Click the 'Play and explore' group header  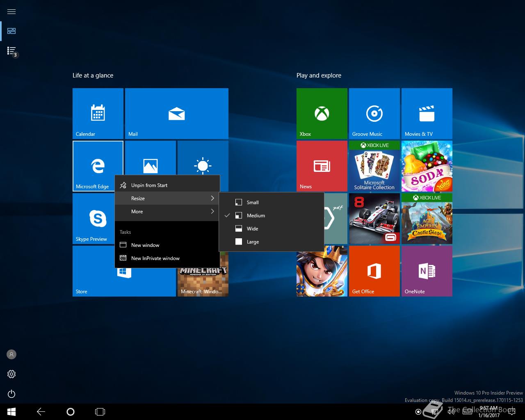tap(319, 75)
